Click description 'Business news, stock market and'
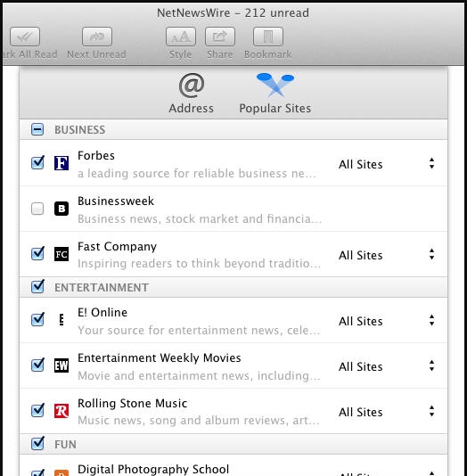 (200, 219)
